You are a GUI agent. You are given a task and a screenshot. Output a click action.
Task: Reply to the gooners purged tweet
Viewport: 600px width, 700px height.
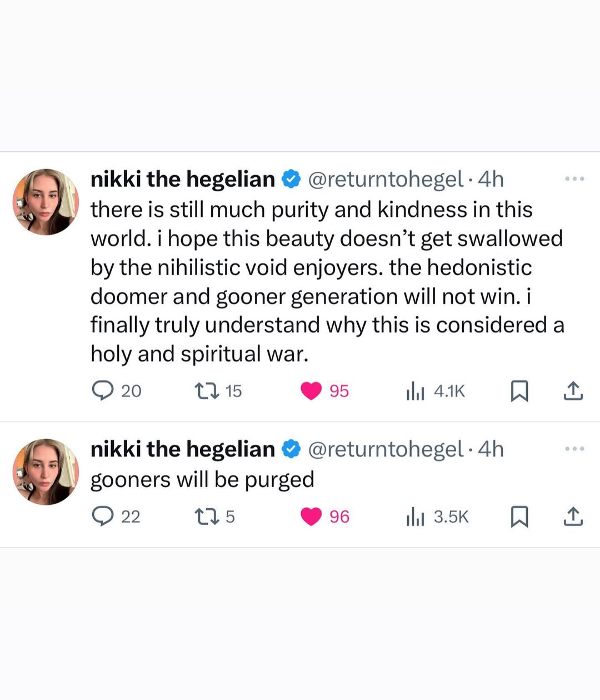click(x=102, y=517)
